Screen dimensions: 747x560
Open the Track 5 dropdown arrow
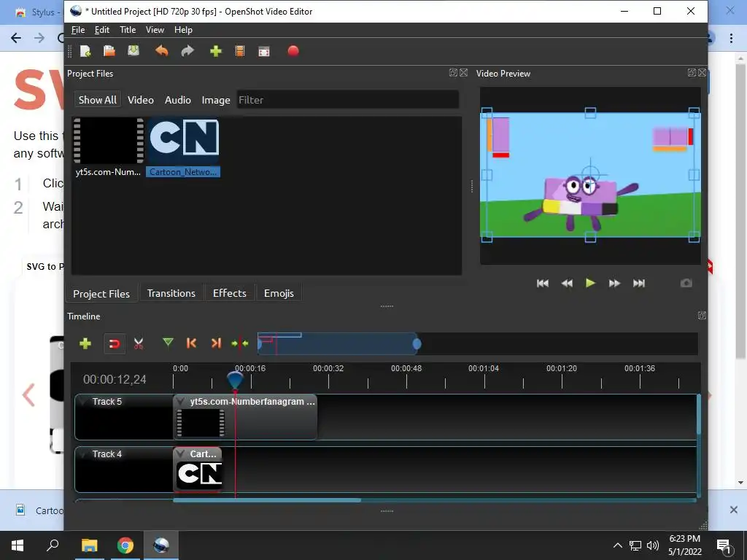85,402
